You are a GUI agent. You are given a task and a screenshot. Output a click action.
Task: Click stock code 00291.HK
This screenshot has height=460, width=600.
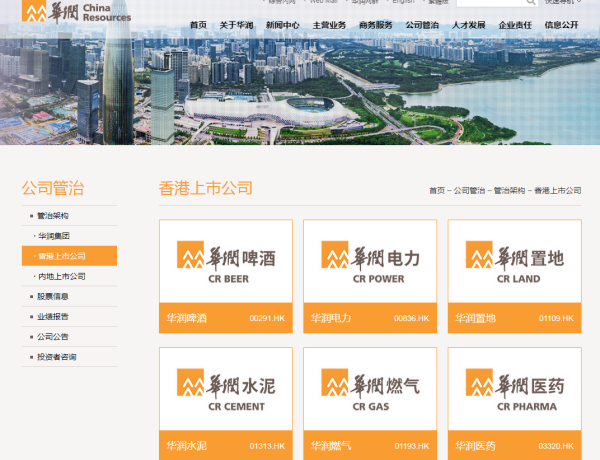click(267, 318)
